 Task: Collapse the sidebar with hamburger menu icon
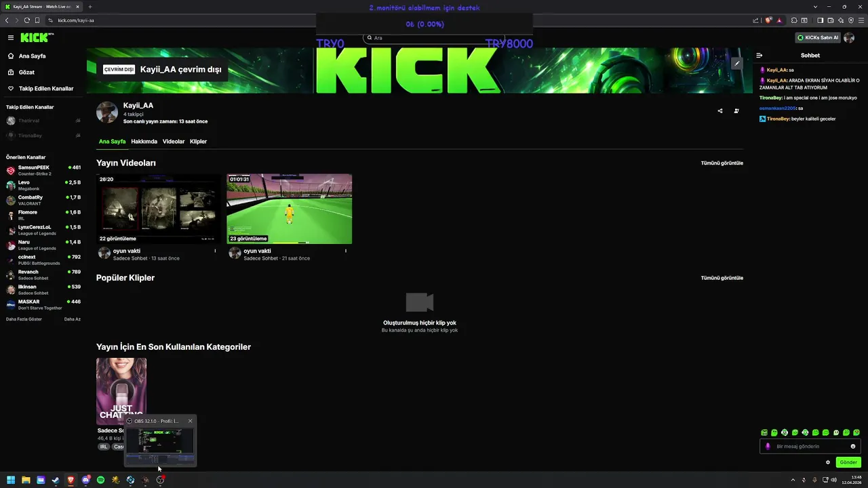11,38
